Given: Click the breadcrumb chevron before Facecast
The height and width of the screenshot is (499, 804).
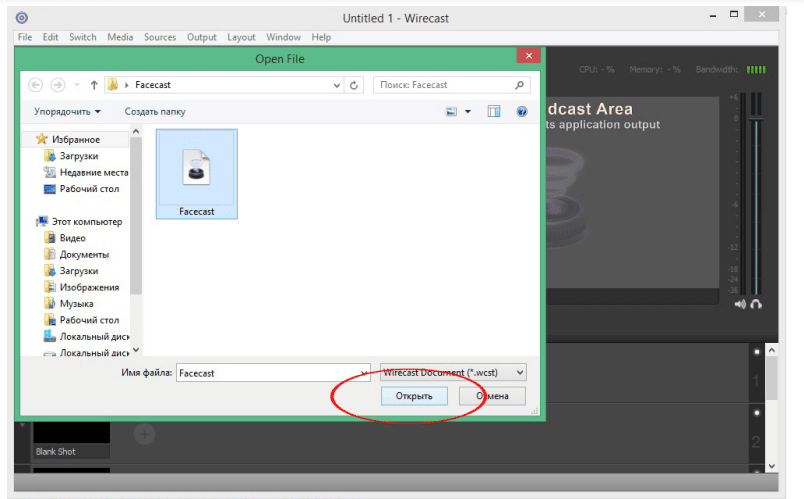Looking at the screenshot, I should (127, 85).
